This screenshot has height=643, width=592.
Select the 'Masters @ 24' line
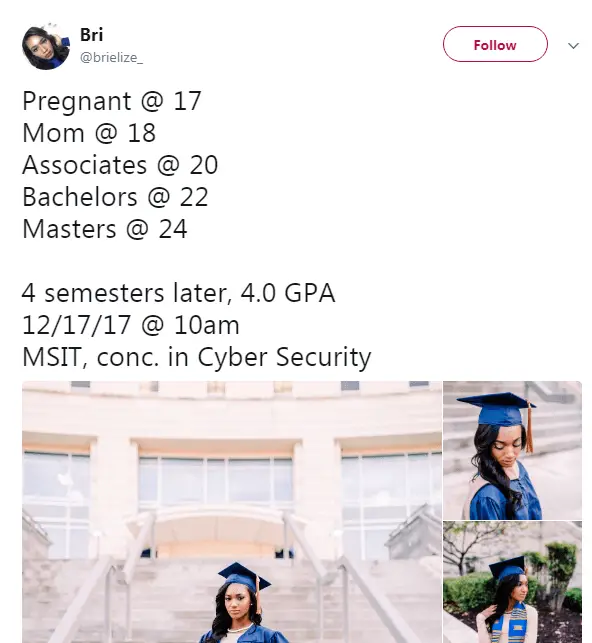coord(105,229)
